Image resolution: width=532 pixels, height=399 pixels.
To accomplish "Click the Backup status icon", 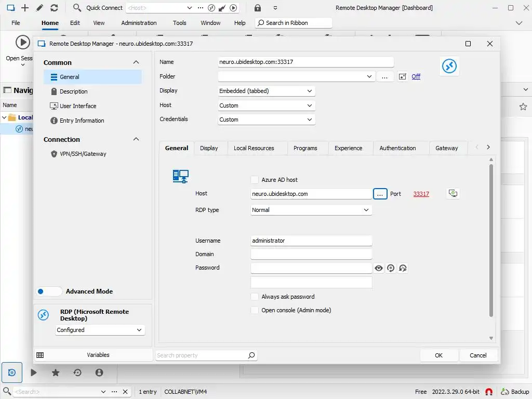I will (505, 392).
